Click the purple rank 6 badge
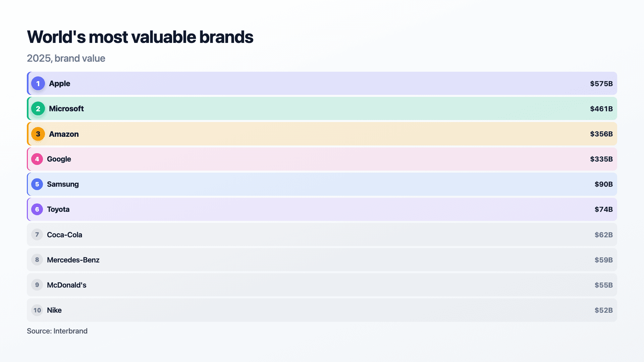Viewport: 644px width, 362px height. click(37, 209)
